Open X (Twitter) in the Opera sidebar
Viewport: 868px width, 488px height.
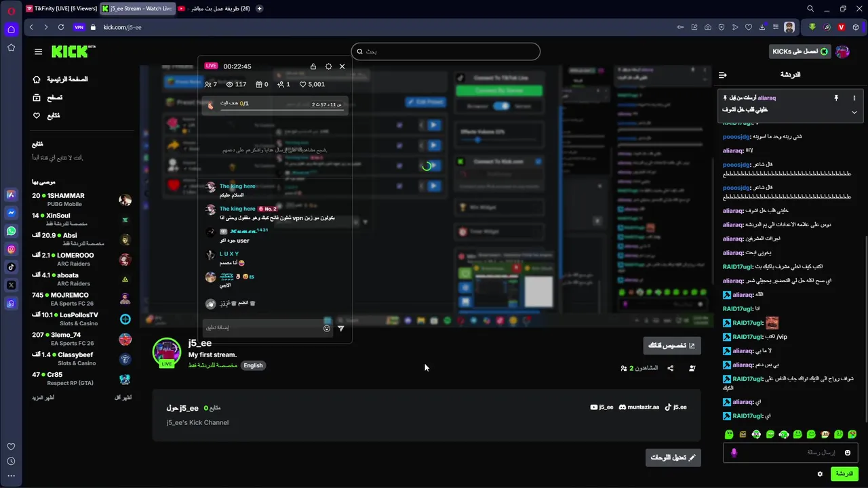[x=11, y=285]
